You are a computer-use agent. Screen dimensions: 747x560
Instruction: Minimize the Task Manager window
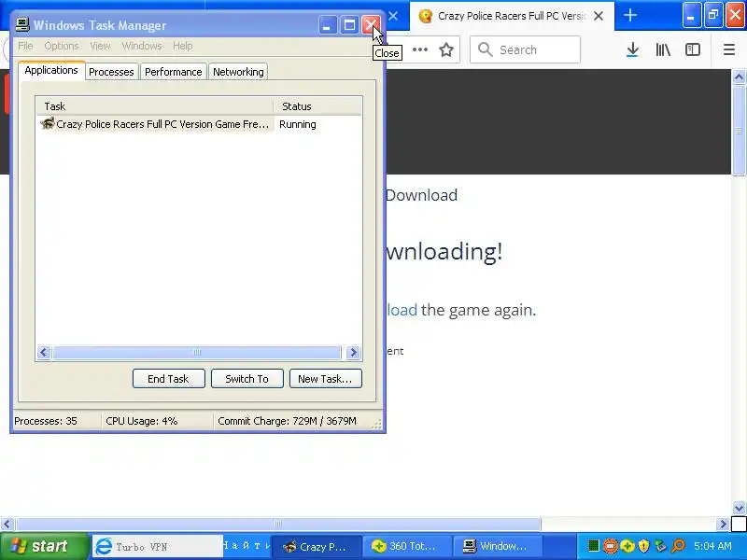point(327,25)
